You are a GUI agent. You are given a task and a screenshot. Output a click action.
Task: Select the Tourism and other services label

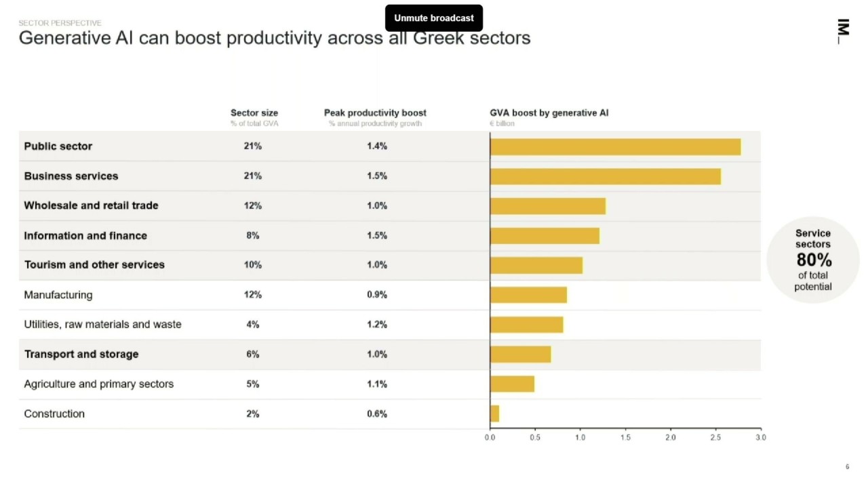(x=94, y=265)
